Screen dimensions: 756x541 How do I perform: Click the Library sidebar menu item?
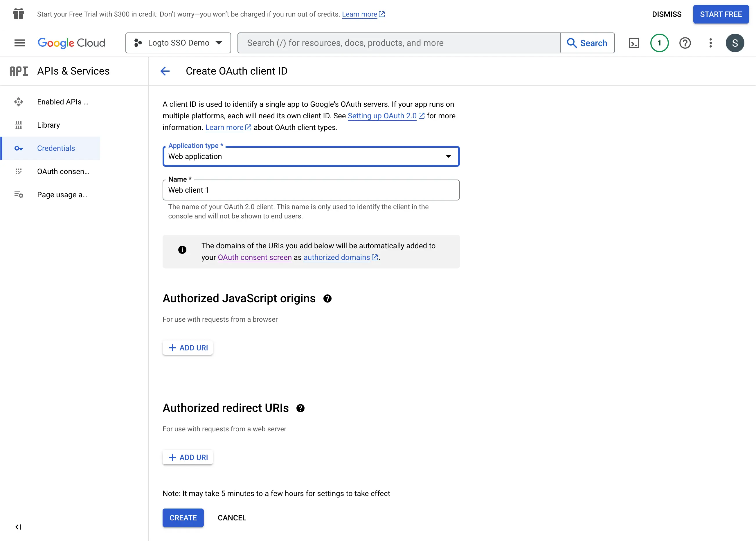click(50, 125)
